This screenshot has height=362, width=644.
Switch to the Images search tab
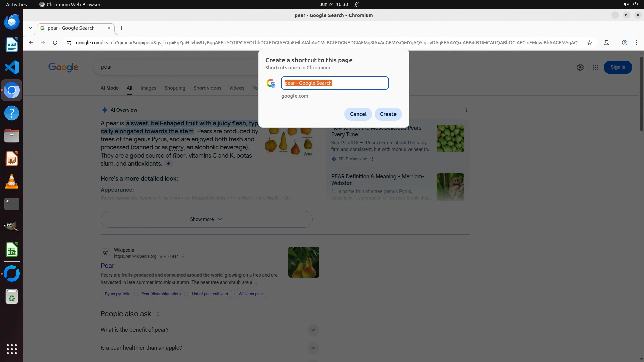coord(148,88)
